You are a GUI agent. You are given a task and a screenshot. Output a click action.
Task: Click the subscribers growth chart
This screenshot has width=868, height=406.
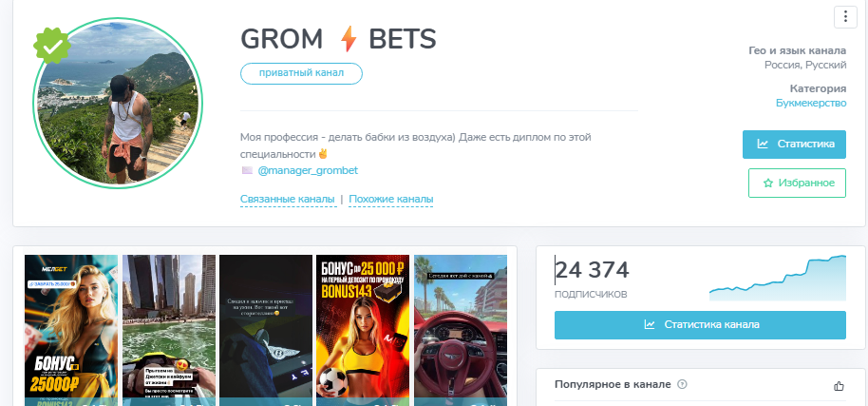click(x=778, y=278)
